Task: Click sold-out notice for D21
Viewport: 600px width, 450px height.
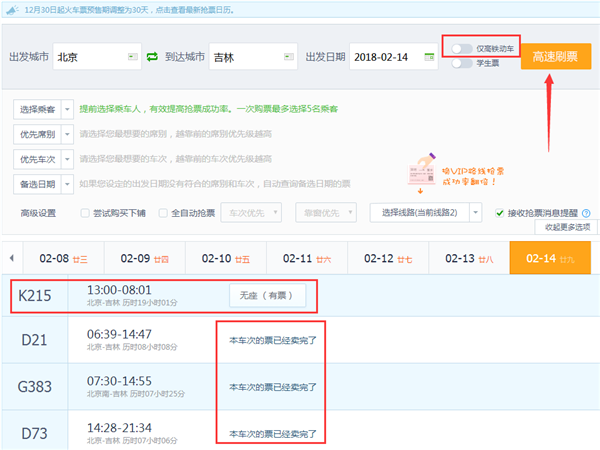Action: click(273, 340)
